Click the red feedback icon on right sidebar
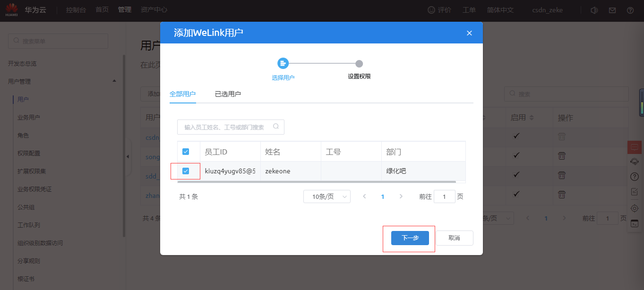 [635, 147]
